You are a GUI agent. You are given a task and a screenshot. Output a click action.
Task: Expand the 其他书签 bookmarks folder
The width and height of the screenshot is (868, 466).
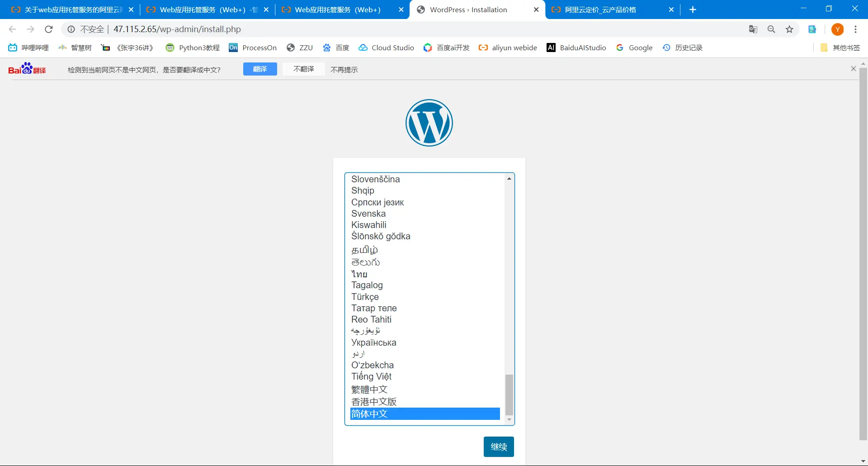(x=840, y=48)
